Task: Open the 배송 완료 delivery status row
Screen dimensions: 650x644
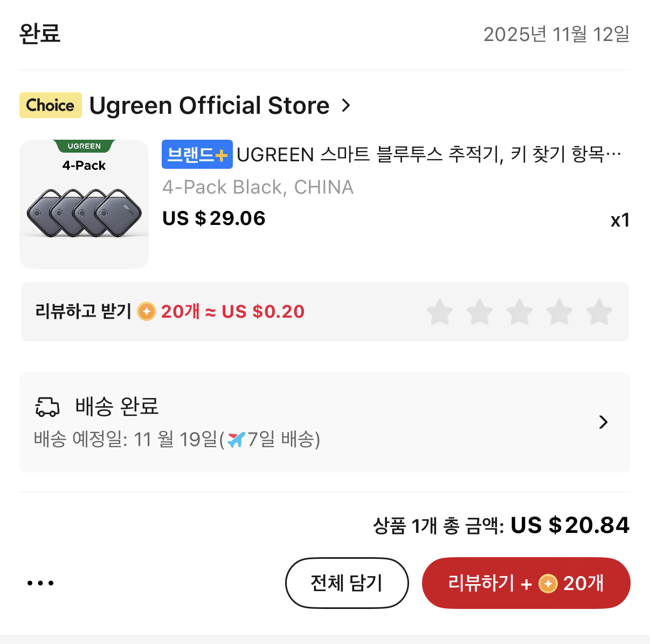Action: [323, 422]
